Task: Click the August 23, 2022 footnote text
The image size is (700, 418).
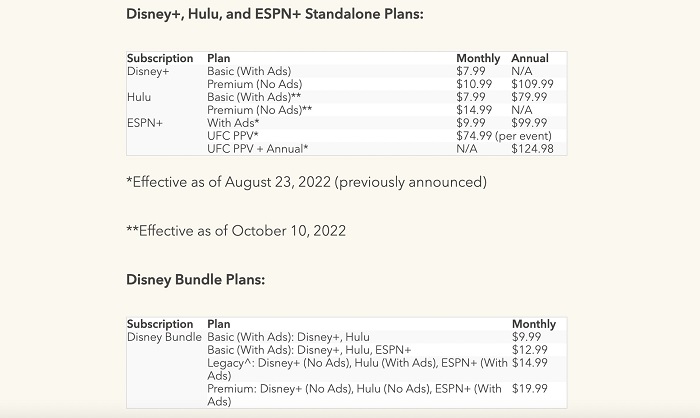Action: [306, 182]
